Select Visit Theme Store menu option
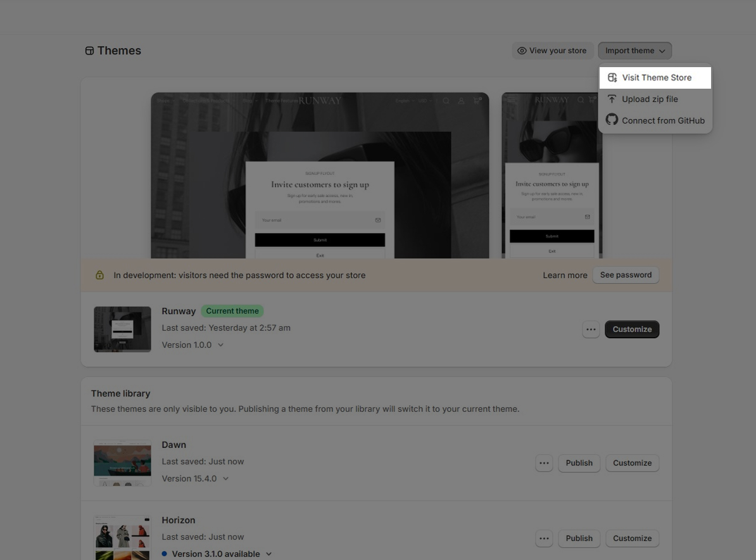This screenshot has height=560, width=756. click(657, 78)
